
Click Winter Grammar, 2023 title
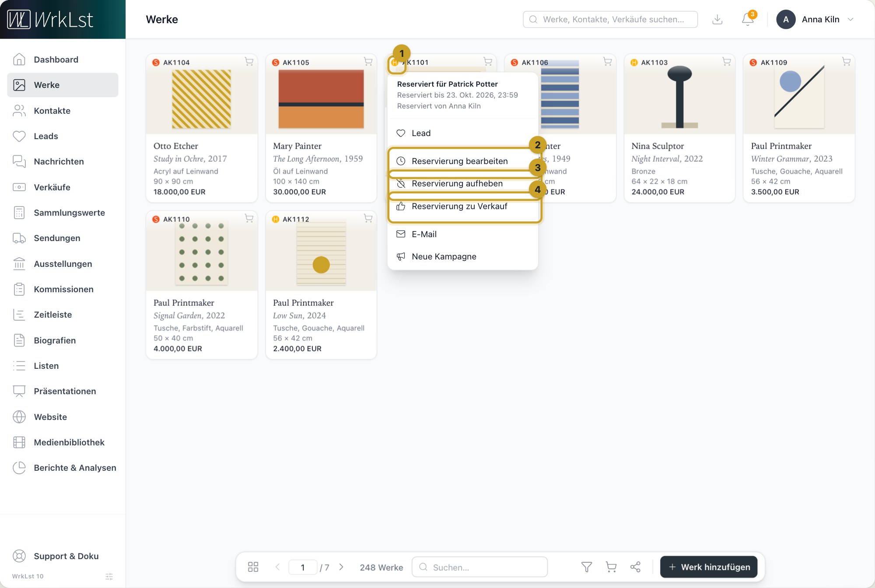[x=791, y=159]
